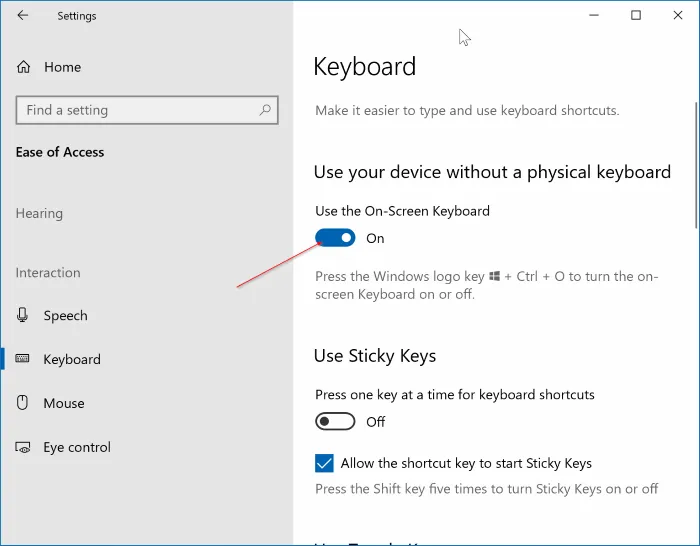Open the Home page icon
700x546 pixels.
point(24,67)
